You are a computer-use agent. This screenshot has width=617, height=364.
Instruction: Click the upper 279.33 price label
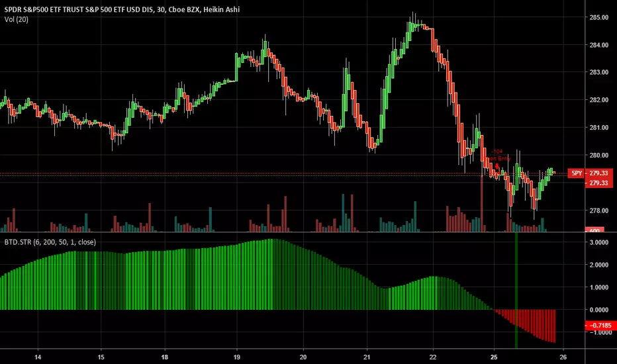coord(599,173)
